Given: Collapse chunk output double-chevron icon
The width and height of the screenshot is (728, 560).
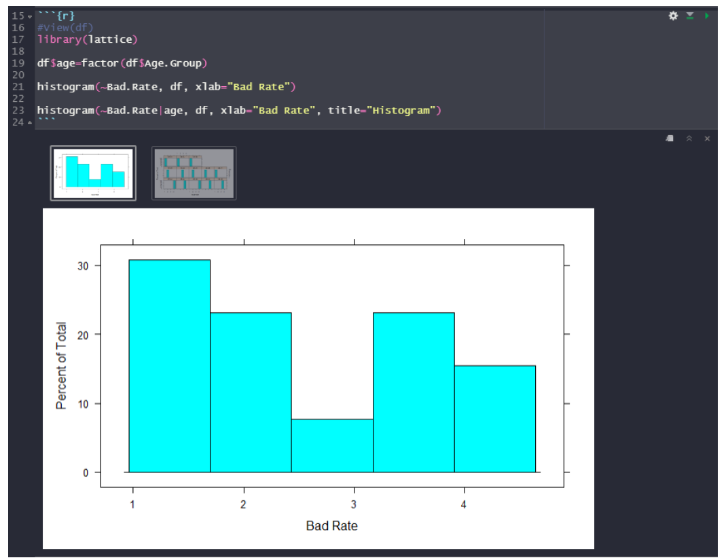Looking at the screenshot, I should pyautogui.click(x=689, y=138).
